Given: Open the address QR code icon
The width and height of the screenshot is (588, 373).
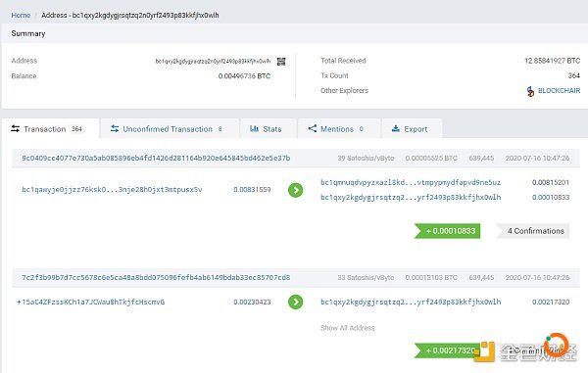Looking at the screenshot, I should coord(281,61).
